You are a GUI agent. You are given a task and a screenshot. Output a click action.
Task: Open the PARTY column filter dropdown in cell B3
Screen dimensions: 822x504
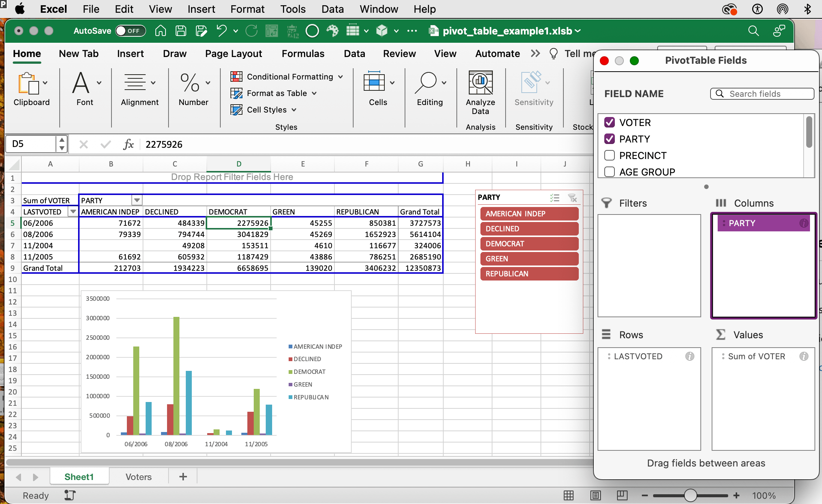tap(137, 200)
